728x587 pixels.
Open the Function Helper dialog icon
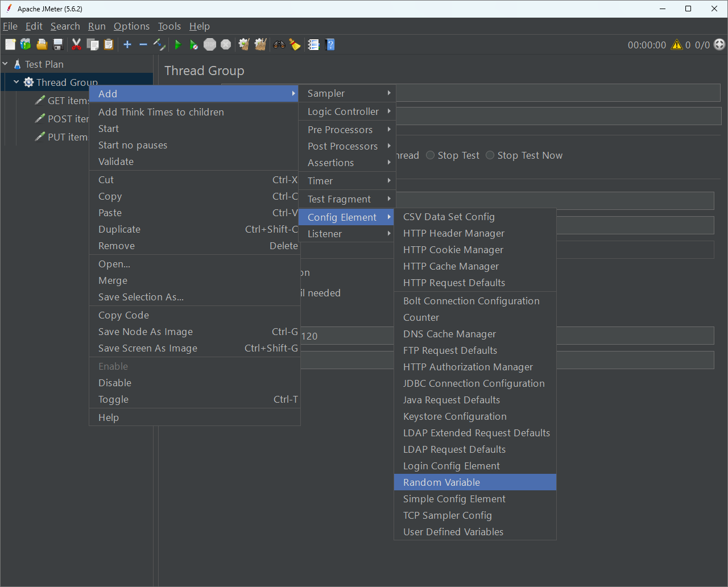pyautogui.click(x=313, y=45)
